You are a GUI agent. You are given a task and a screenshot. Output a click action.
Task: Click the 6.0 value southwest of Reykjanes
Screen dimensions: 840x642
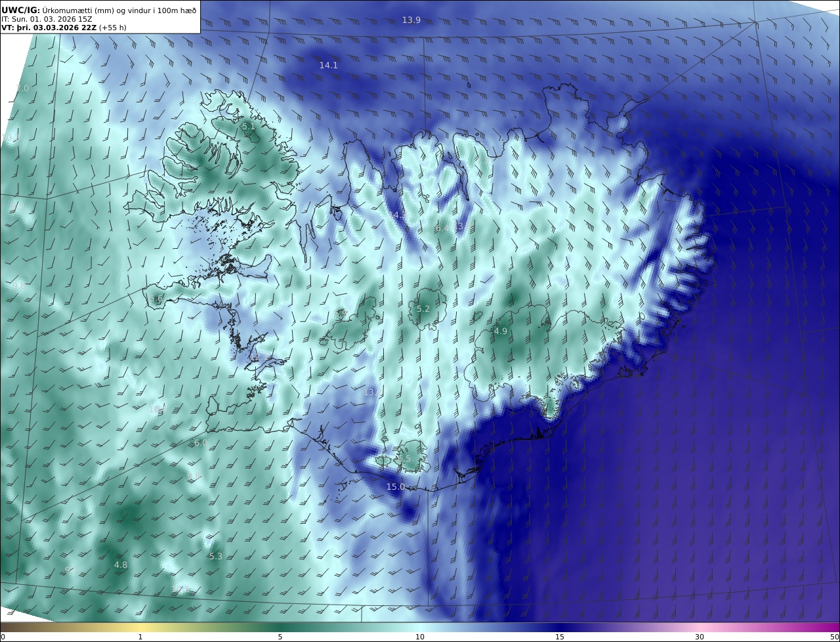pyautogui.click(x=200, y=443)
